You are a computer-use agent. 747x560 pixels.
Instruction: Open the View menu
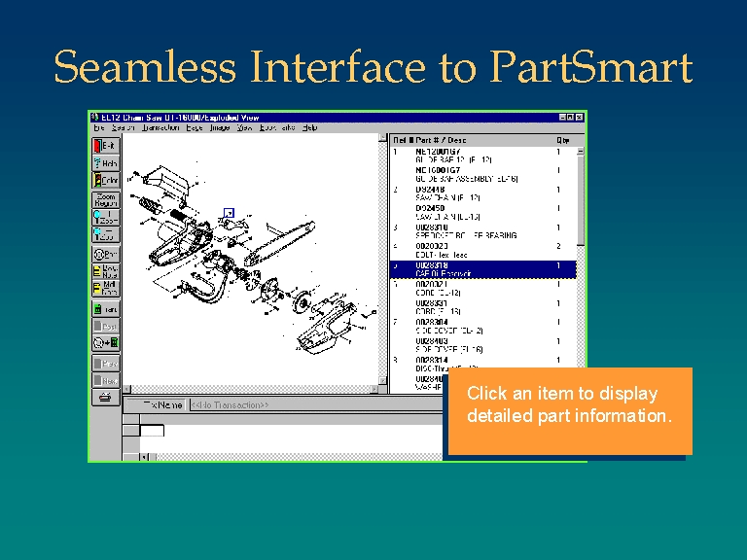[x=244, y=127]
